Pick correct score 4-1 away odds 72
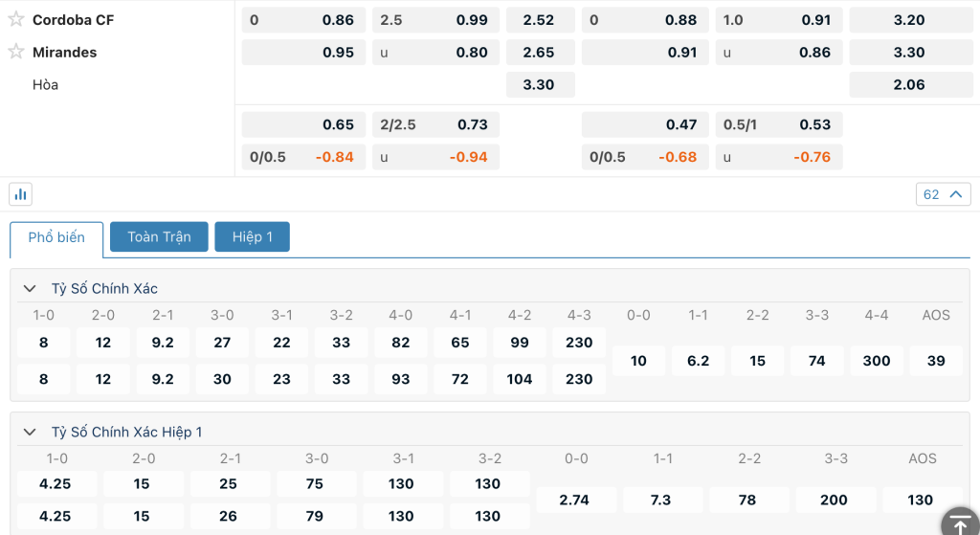 click(x=460, y=379)
